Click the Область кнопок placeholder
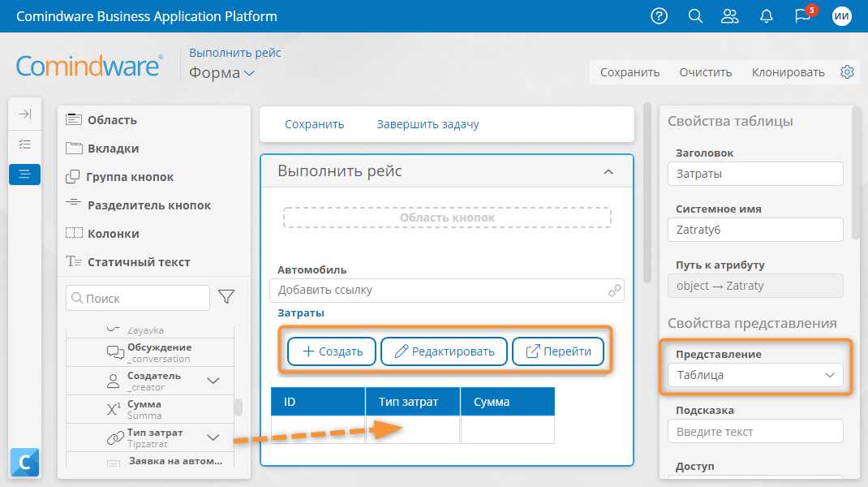The width and height of the screenshot is (868, 487). tap(447, 218)
